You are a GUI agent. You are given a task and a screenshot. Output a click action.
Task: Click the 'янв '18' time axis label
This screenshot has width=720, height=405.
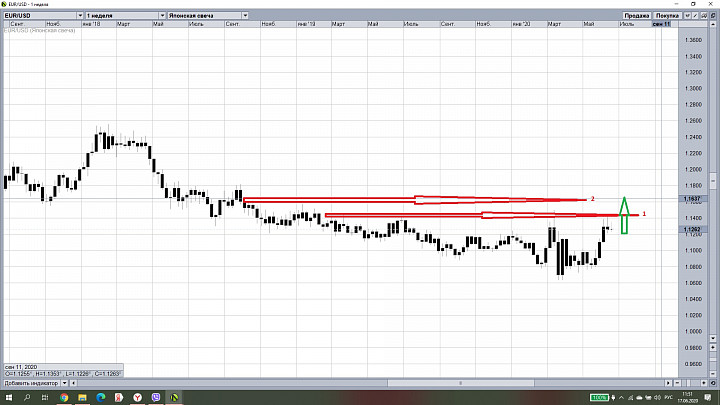[x=92, y=24]
